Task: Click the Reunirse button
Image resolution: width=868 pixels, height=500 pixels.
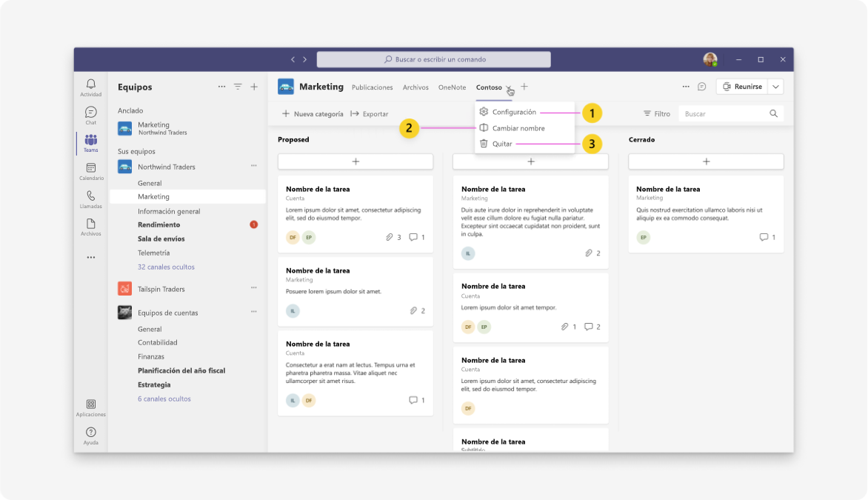Action: (x=742, y=87)
